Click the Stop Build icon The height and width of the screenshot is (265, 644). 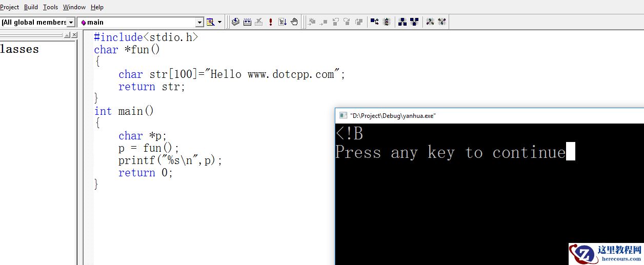coord(259,22)
